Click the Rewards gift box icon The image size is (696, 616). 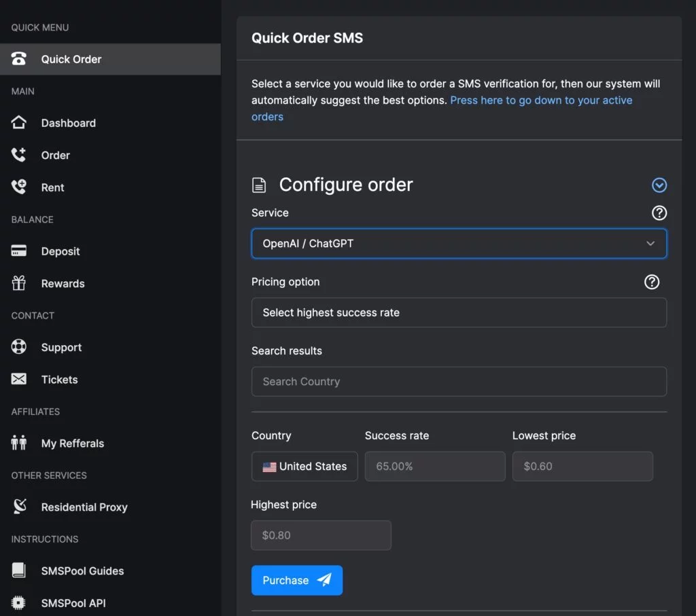19,283
